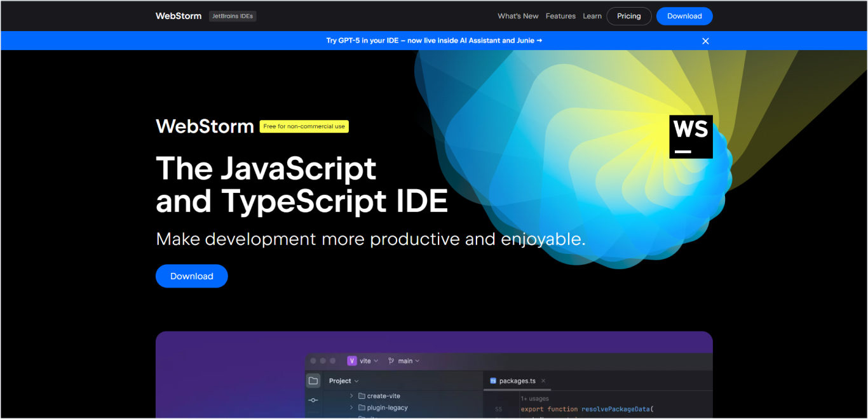Viewport: 868px width, 419px height.
Task: Click the JetBrains IDEs badge
Action: click(233, 16)
